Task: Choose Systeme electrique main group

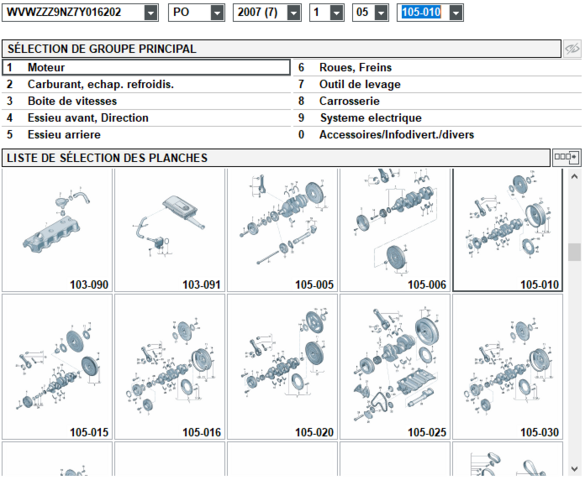Action: (437, 118)
